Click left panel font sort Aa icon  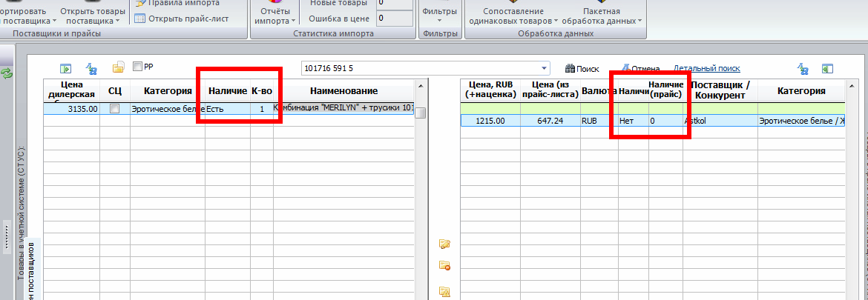[x=92, y=68]
